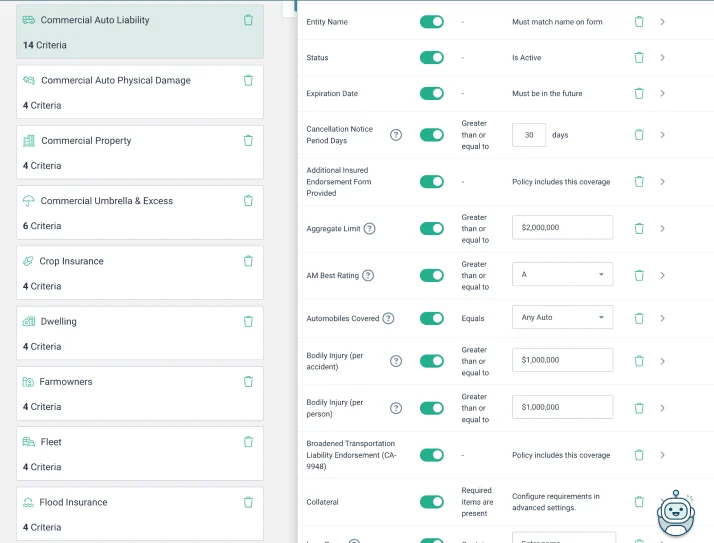
Task: Open the Automobiles Covered Any Auto dropdown
Action: point(562,318)
